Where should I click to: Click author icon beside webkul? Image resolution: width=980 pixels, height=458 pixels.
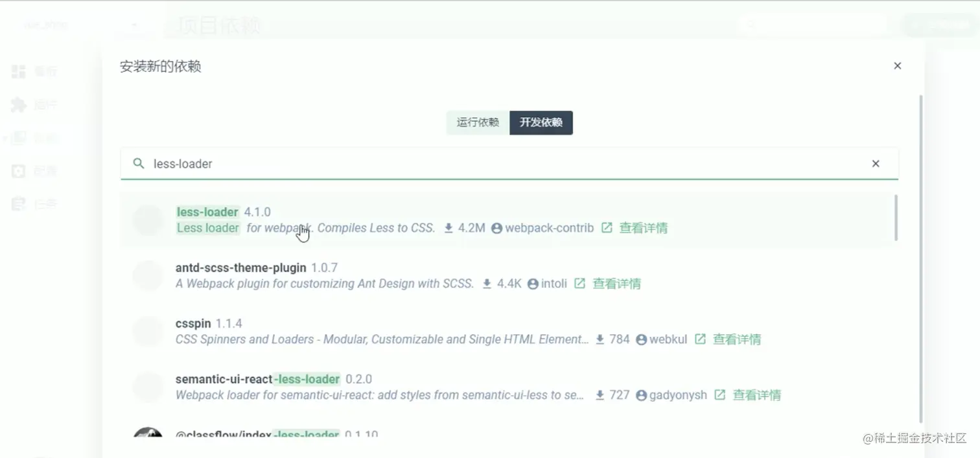coord(641,339)
